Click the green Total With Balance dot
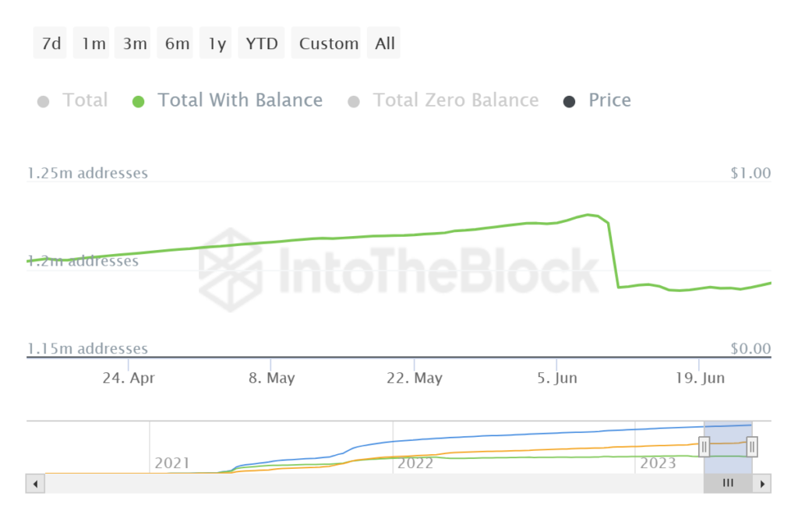Image resolution: width=798 pixels, height=532 pixels. point(139,101)
